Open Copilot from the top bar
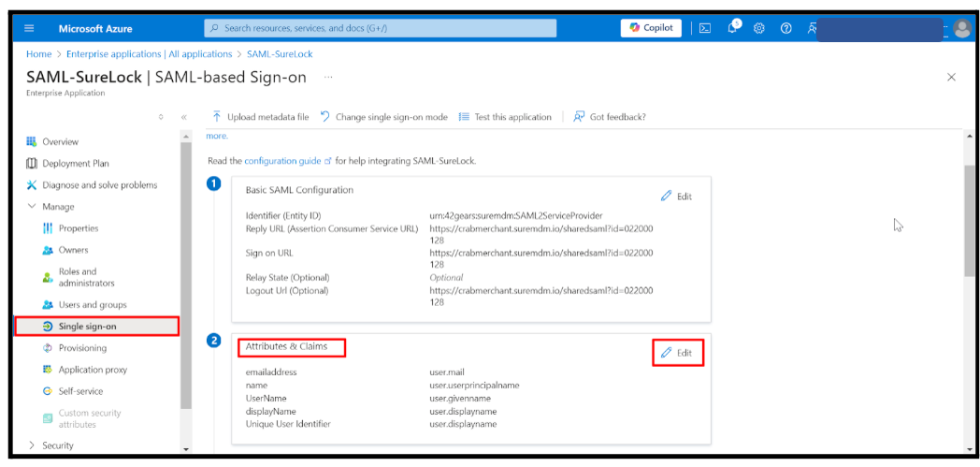The width and height of the screenshot is (980, 467). 651,28
